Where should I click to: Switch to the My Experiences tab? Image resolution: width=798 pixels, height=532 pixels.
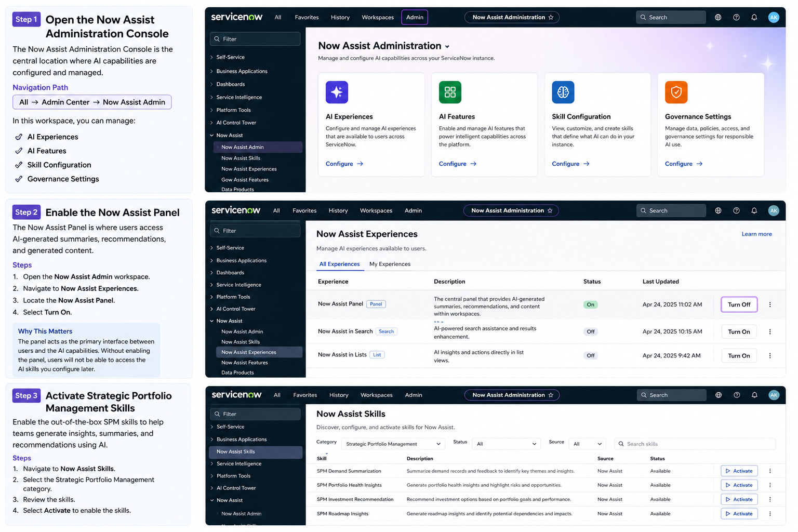tap(390, 264)
